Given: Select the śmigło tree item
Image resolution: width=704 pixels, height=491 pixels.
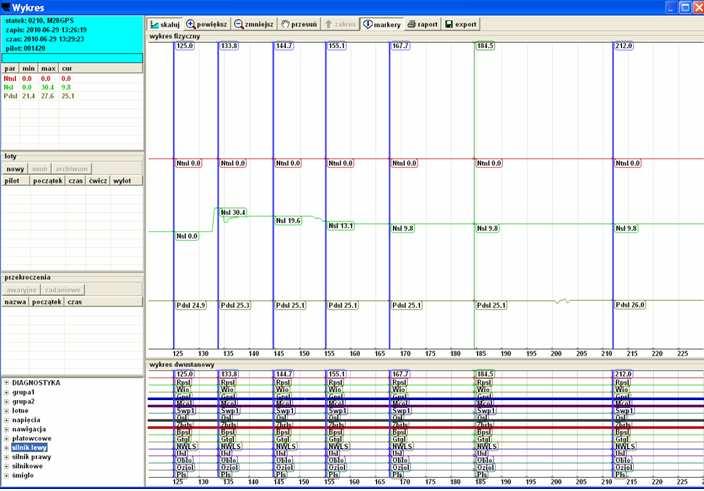Looking at the screenshot, I should (23, 475).
